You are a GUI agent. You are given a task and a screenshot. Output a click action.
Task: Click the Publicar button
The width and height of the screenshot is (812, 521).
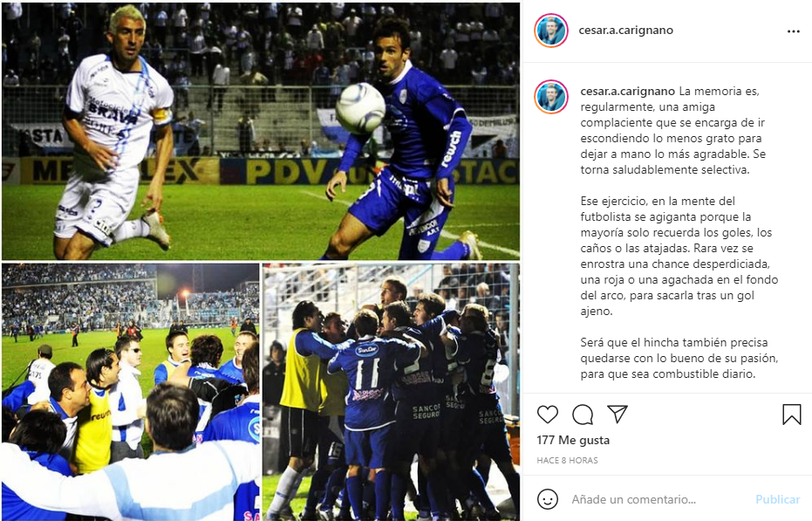(777, 499)
